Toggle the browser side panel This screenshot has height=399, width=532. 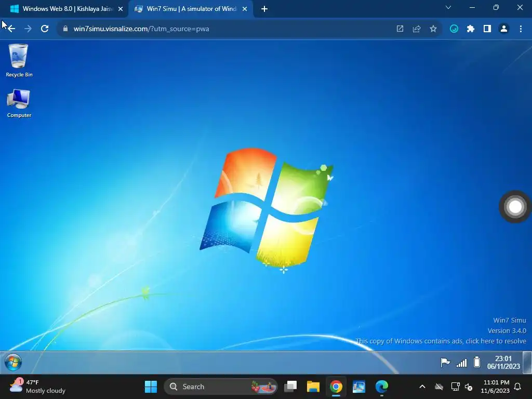(487, 29)
